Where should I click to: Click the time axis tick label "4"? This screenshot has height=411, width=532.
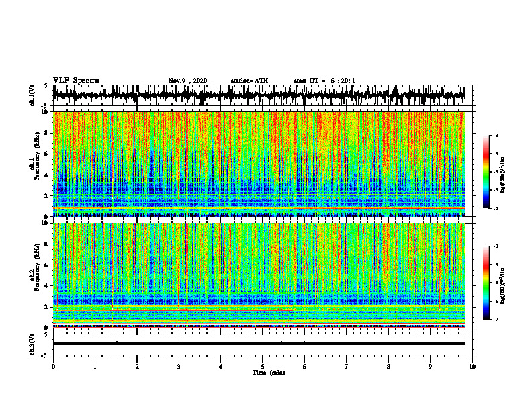point(221,367)
